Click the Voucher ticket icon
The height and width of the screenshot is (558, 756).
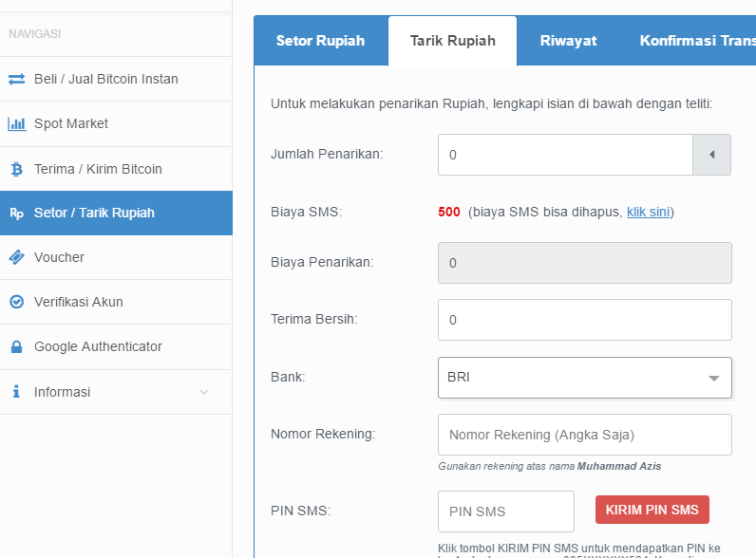(x=16, y=257)
